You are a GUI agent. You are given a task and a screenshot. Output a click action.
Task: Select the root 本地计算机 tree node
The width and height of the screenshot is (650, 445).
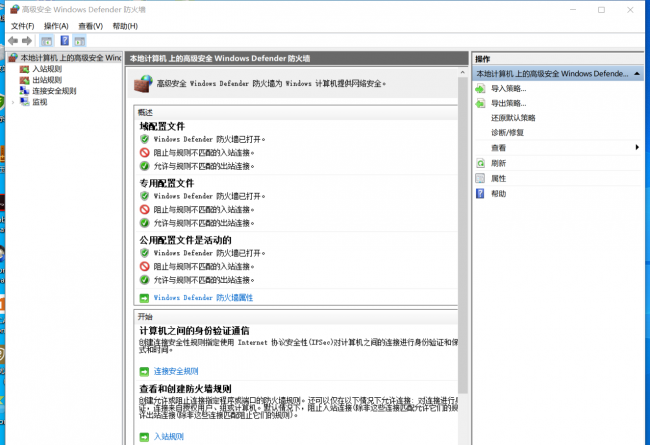click(x=71, y=58)
